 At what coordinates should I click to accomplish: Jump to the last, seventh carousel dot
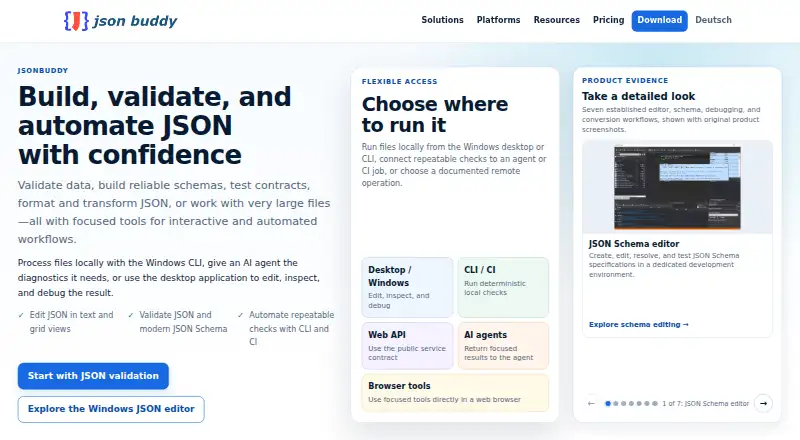coord(655,403)
